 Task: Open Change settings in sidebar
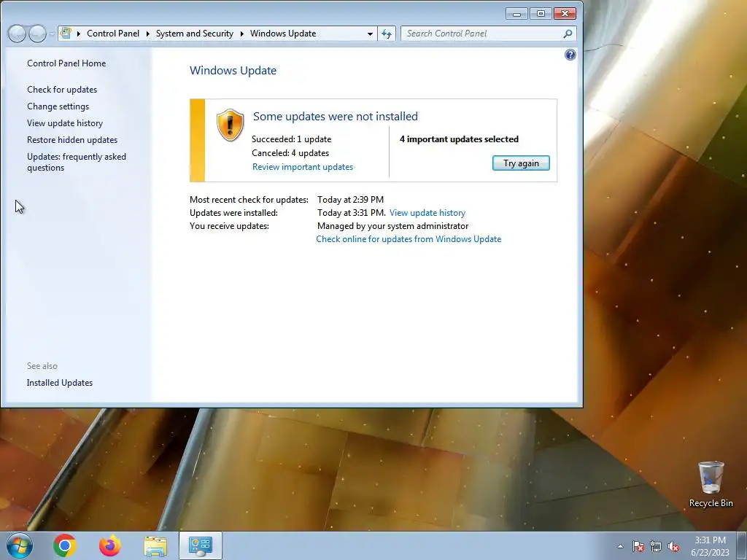[58, 106]
